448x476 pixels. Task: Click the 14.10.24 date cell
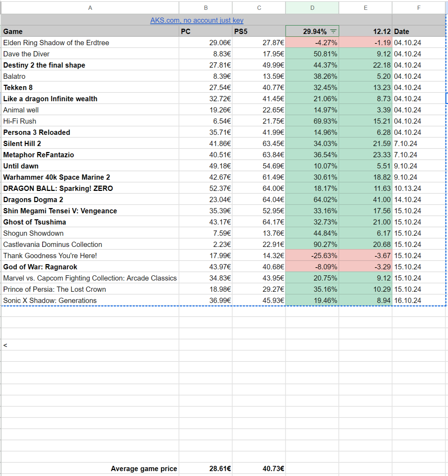419,200
